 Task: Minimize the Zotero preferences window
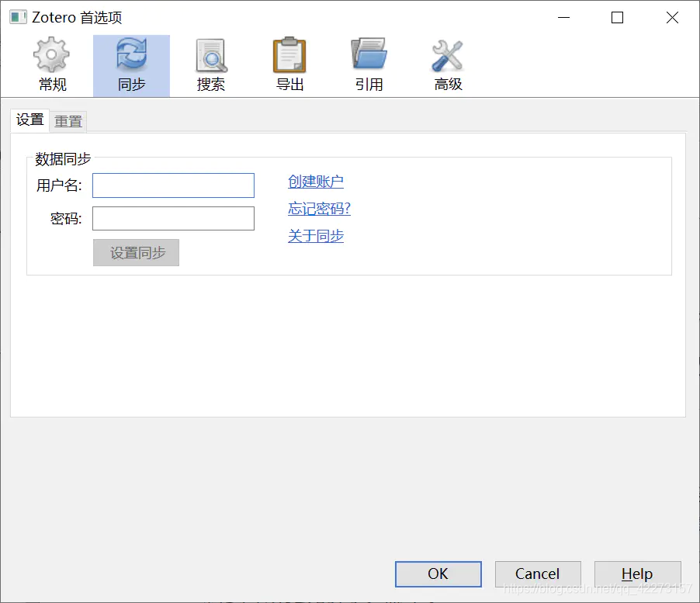click(x=564, y=17)
